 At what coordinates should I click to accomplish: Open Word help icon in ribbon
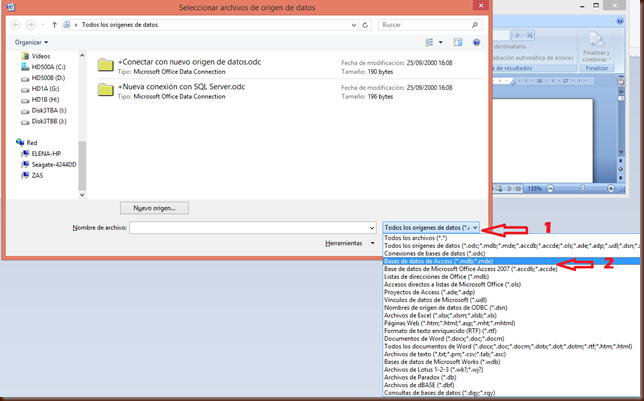point(620,21)
